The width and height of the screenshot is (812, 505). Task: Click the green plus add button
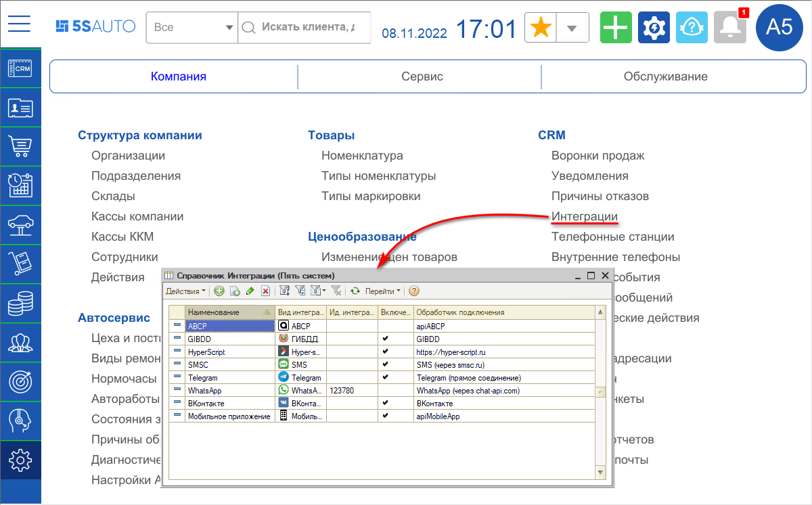click(616, 28)
